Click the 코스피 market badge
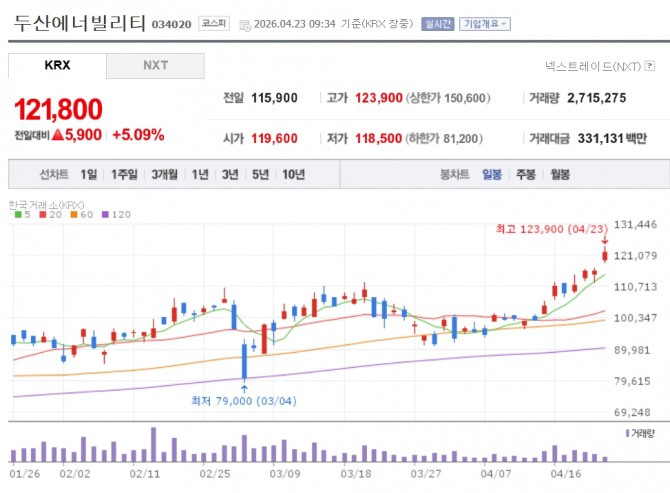Viewport: 670px width, 493px height. pyautogui.click(x=214, y=23)
